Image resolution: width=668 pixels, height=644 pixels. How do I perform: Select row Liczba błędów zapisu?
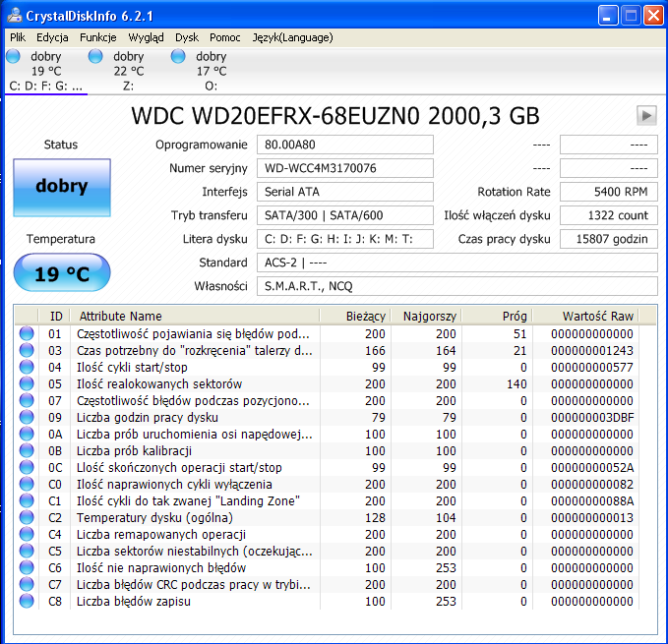[328, 601]
